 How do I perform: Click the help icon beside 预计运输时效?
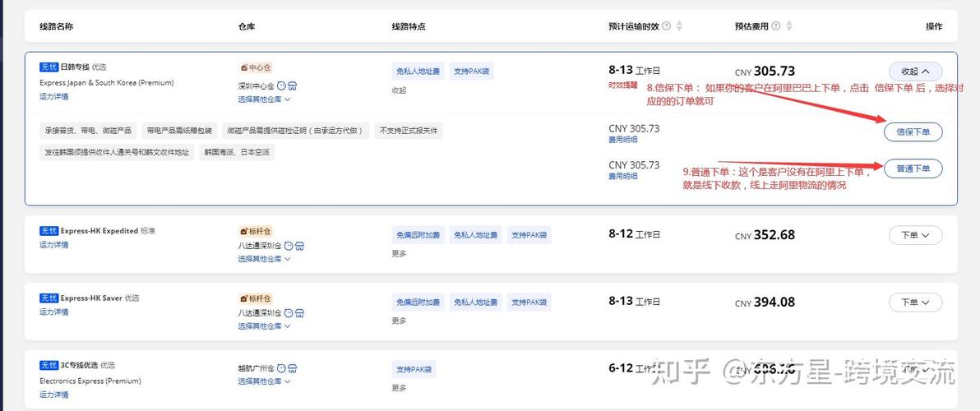666,26
